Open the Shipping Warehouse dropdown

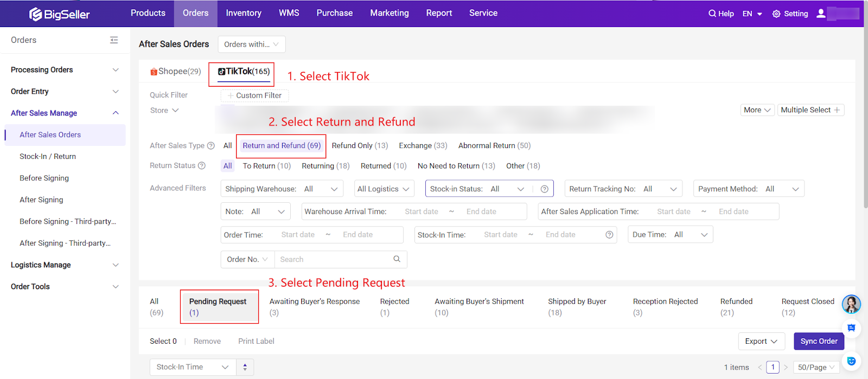[x=282, y=189]
